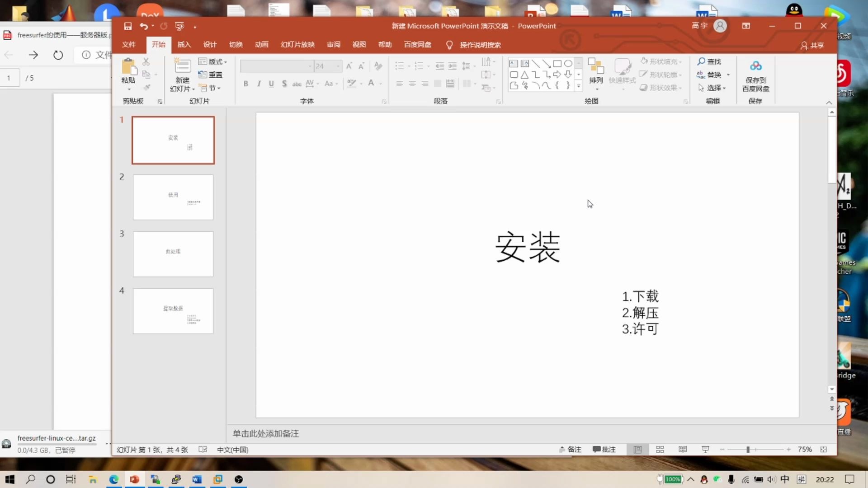The height and width of the screenshot is (488, 868).
Task: Toggle Underline formatting
Action: pos(271,84)
